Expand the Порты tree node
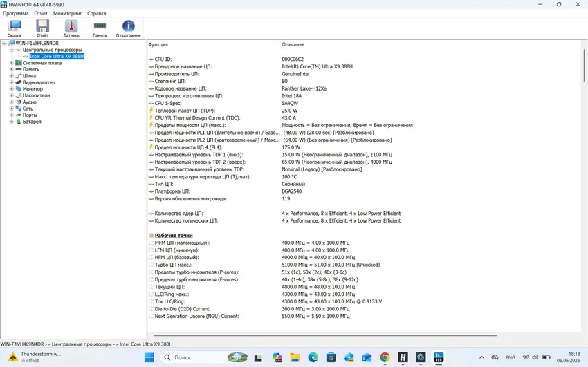 [x=11, y=115]
